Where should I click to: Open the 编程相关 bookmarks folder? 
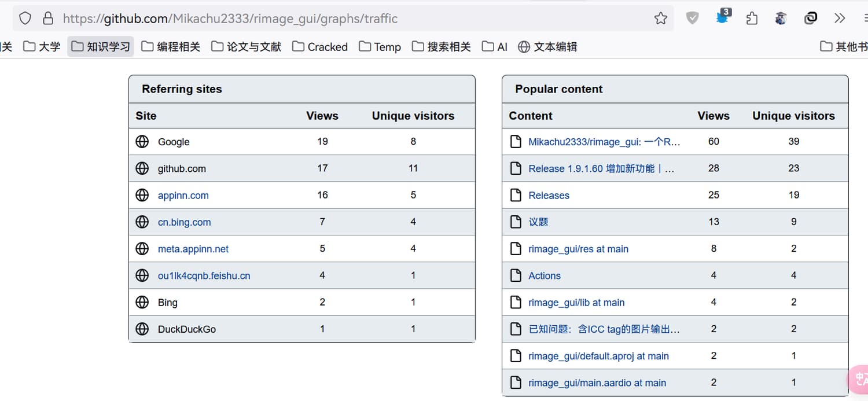[171, 46]
